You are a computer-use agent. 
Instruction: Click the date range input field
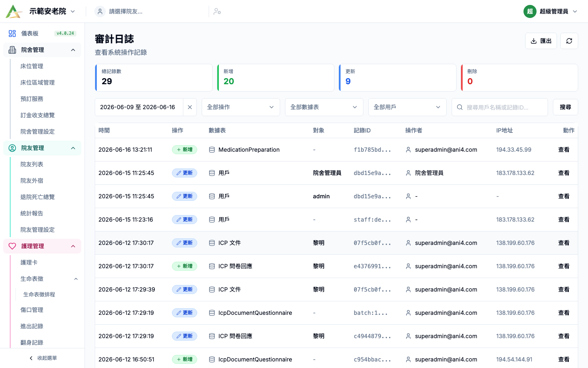139,107
